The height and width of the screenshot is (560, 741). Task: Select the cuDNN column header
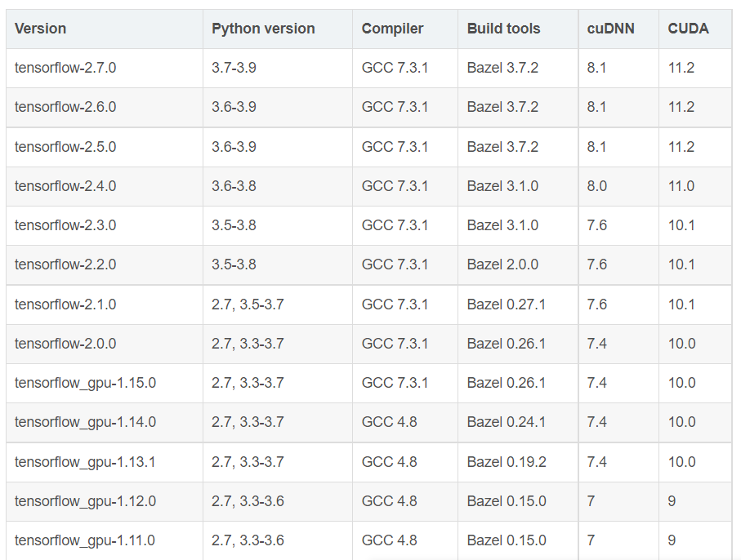point(611,29)
